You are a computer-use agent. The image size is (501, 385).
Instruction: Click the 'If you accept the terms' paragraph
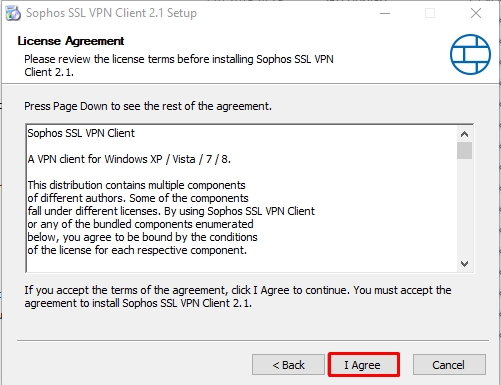238,297
